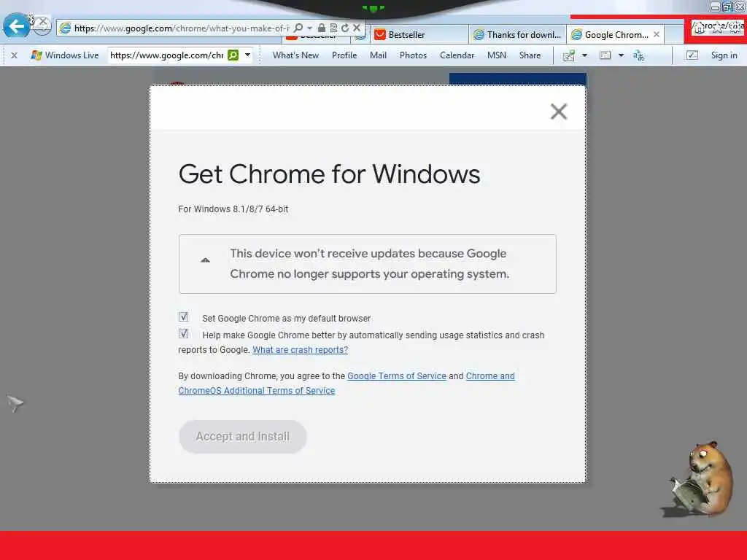Stop loading with the address bar X
The image size is (747, 560).
click(356, 28)
